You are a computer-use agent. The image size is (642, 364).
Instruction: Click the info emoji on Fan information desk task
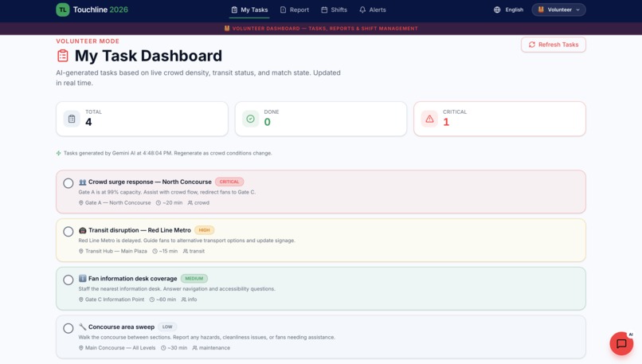pyautogui.click(x=82, y=279)
